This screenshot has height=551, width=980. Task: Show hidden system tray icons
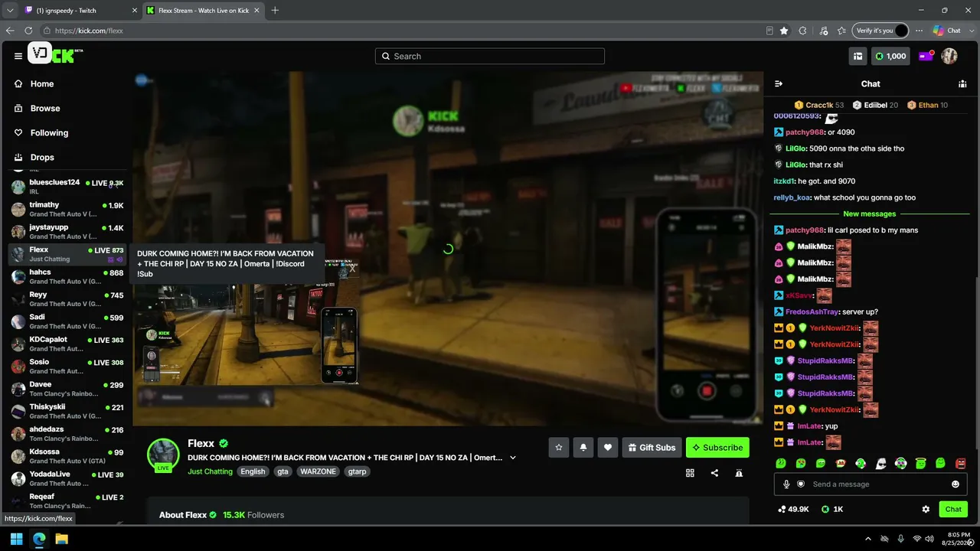(867, 539)
